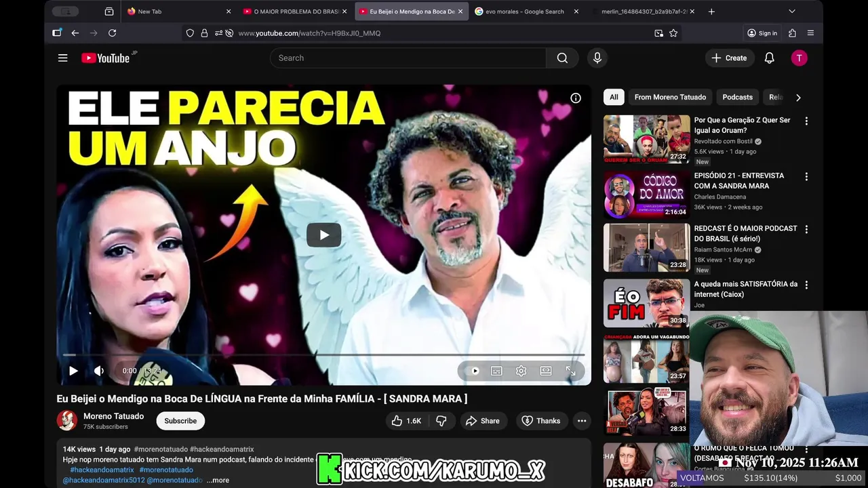Open the YouTube guide hamburger menu
Viewport: 868px width, 488px height.
tap(62, 58)
